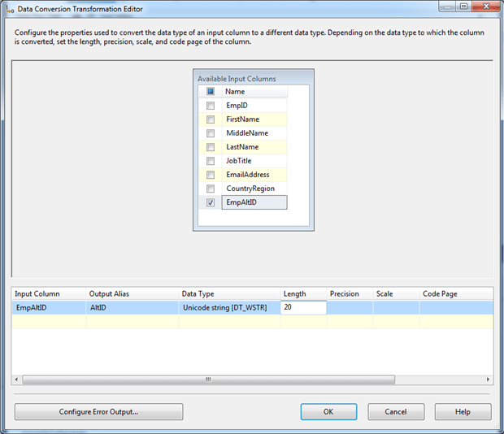
Task: Click the Cancel button
Action: click(x=396, y=412)
